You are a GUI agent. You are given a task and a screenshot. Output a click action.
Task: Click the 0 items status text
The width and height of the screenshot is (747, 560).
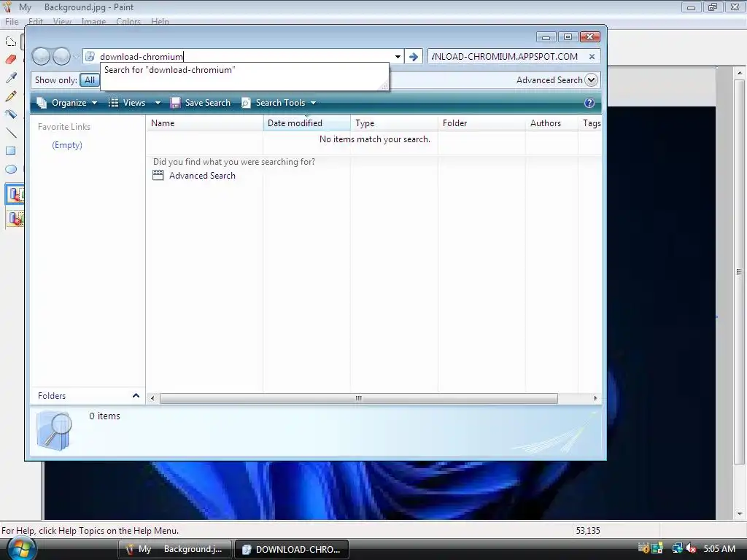tap(104, 416)
